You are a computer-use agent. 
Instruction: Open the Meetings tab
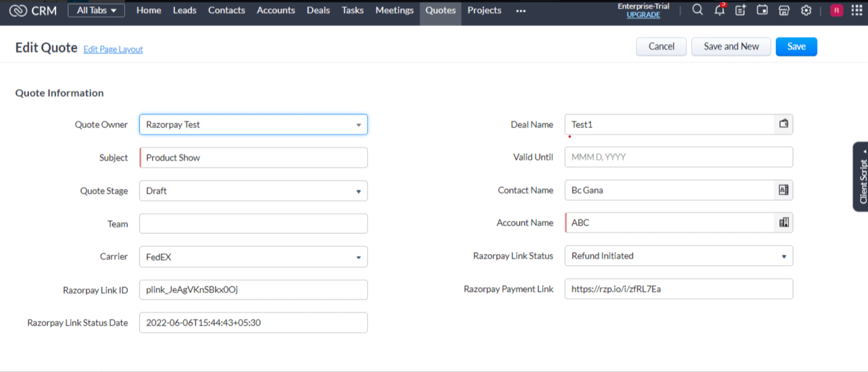[x=395, y=10]
